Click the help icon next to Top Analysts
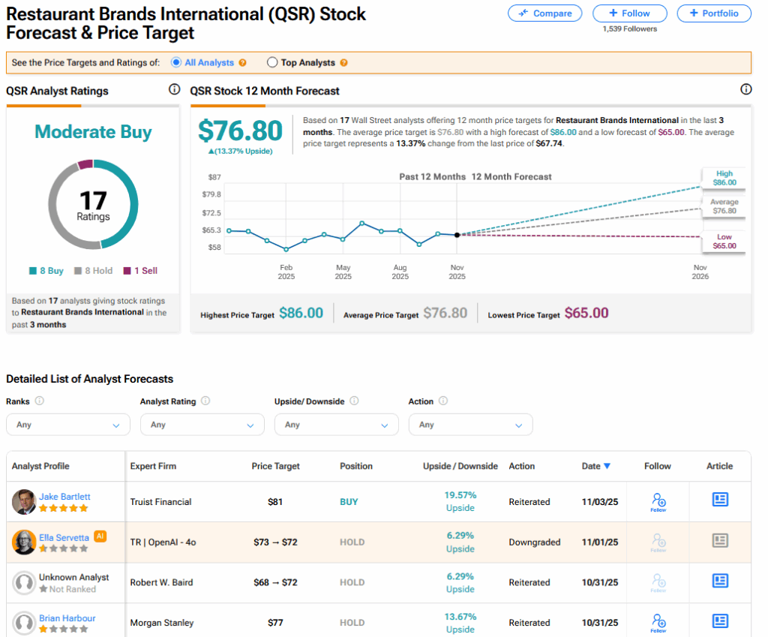This screenshot has height=637, width=768. click(x=344, y=63)
